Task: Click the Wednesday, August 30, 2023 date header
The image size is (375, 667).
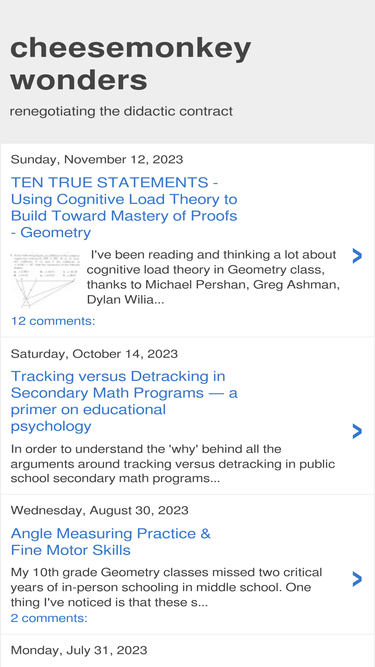Action: [x=99, y=510]
